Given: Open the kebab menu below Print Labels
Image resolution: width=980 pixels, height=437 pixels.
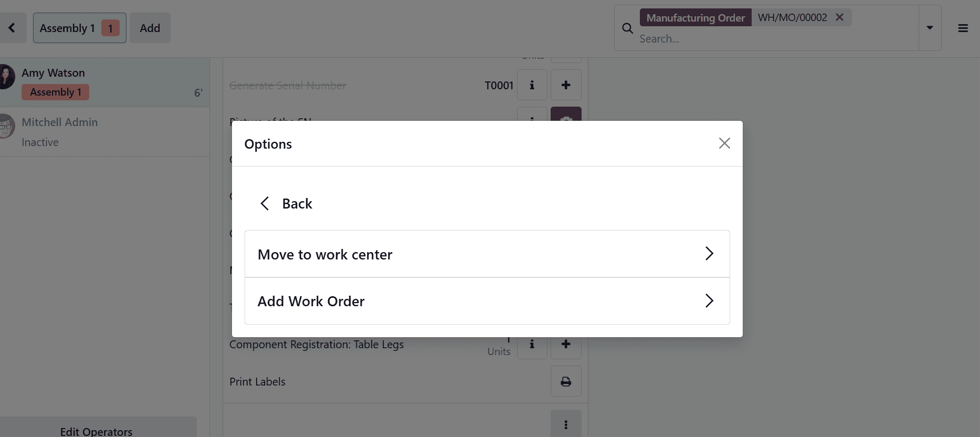Looking at the screenshot, I should [x=566, y=424].
